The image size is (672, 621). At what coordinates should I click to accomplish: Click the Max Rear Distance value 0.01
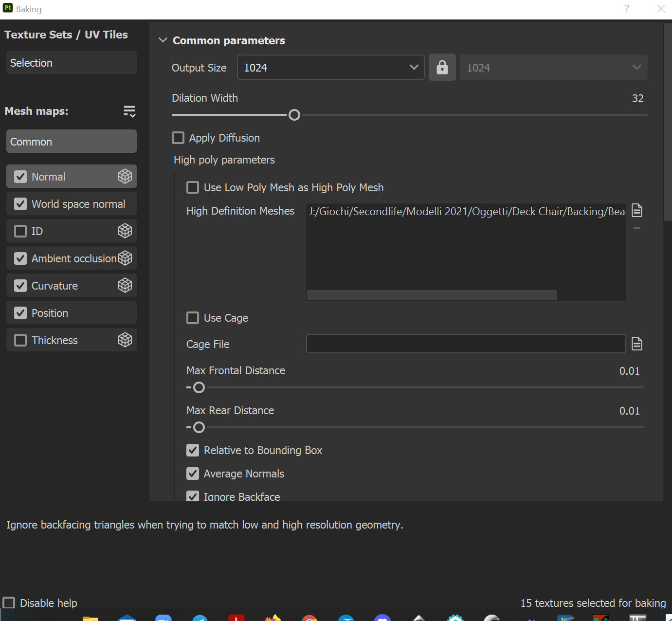click(x=629, y=411)
